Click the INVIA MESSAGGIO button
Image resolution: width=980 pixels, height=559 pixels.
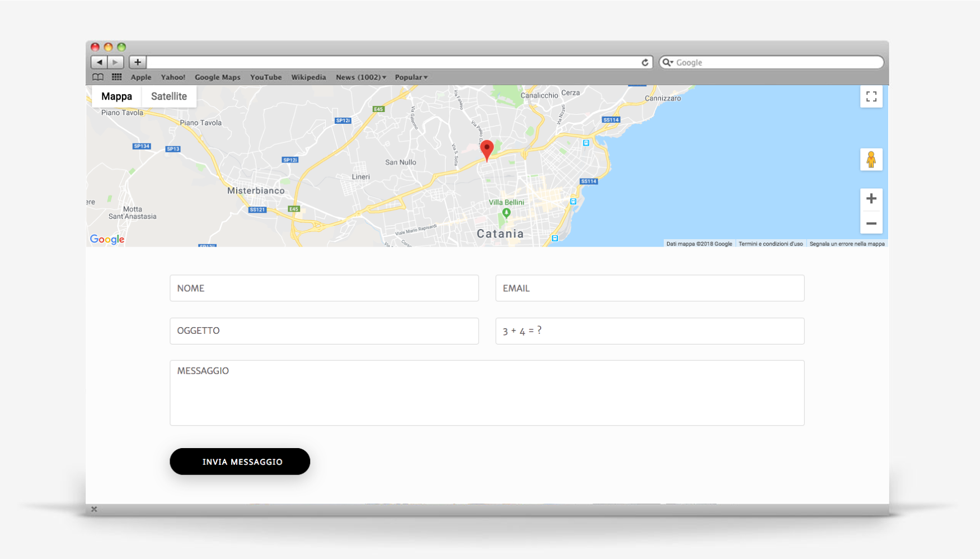coord(240,462)
